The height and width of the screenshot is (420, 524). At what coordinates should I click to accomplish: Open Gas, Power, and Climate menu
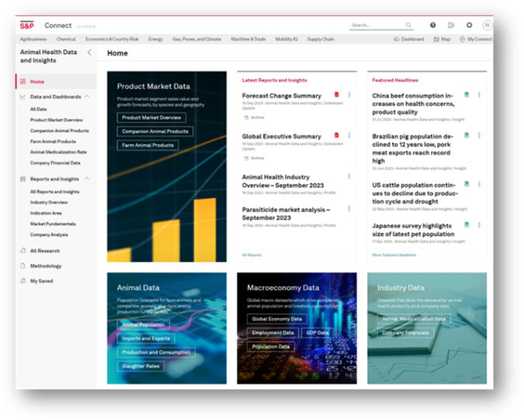(x=197, y=39)
